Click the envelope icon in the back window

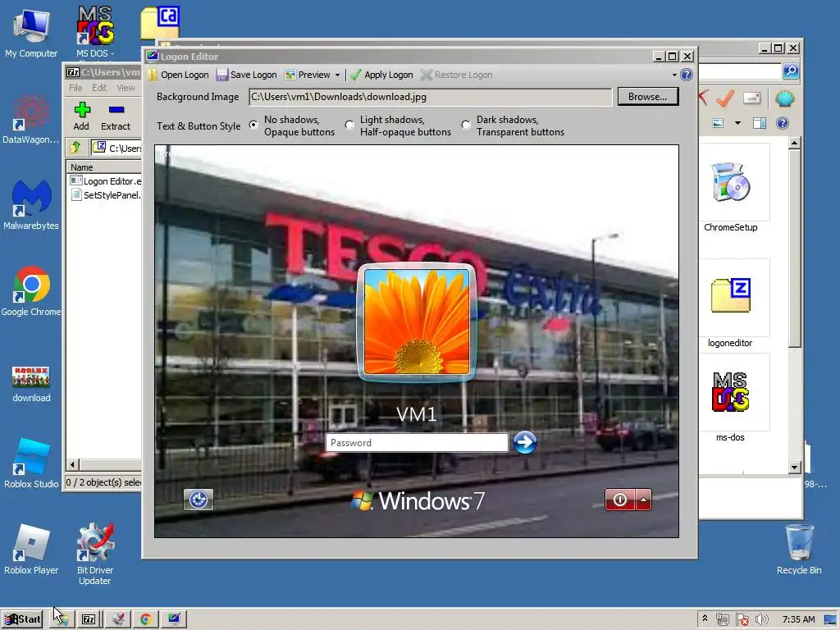tap(751, 98)
